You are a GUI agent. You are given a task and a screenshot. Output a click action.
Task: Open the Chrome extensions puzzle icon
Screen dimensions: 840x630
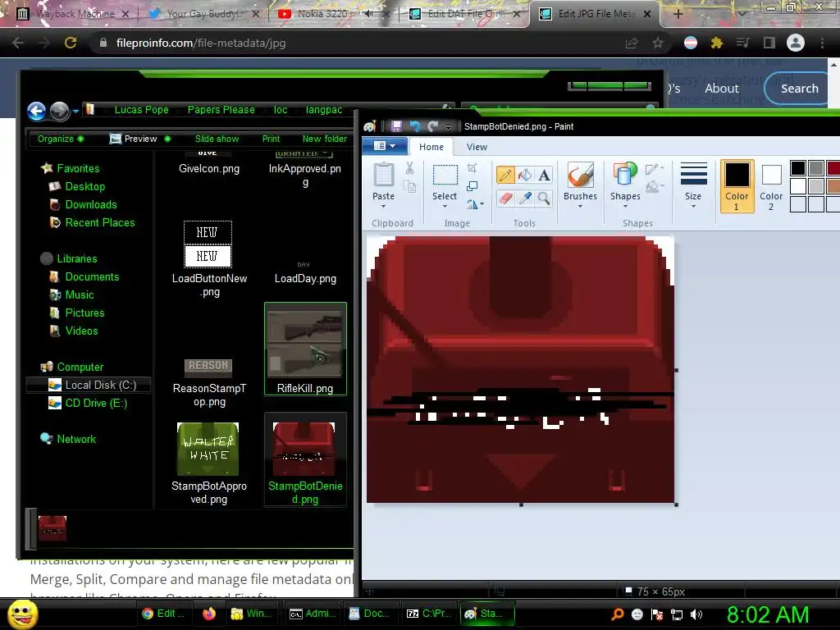point(717,43)
